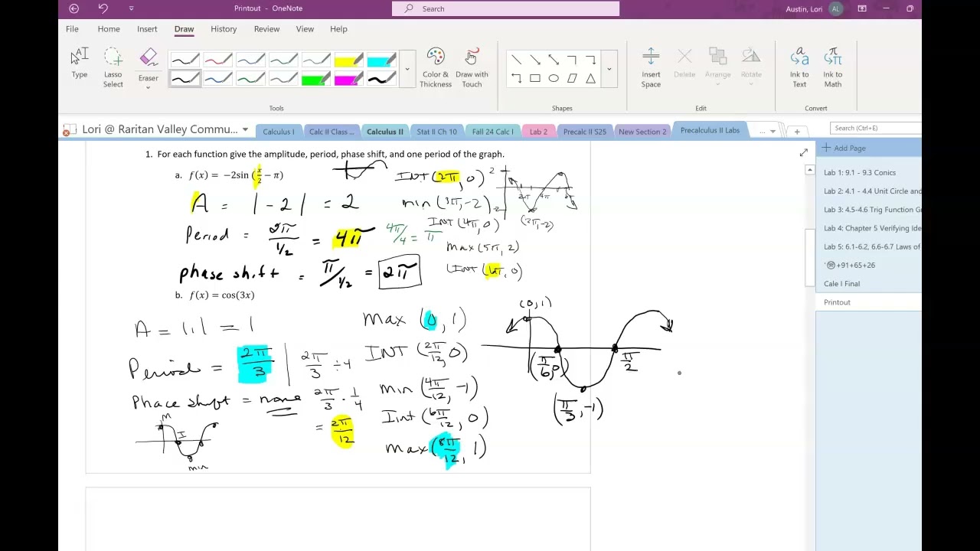Select the bright green highlighter
The height and width of the screenshot is (551, 980).
click(316, 79)
